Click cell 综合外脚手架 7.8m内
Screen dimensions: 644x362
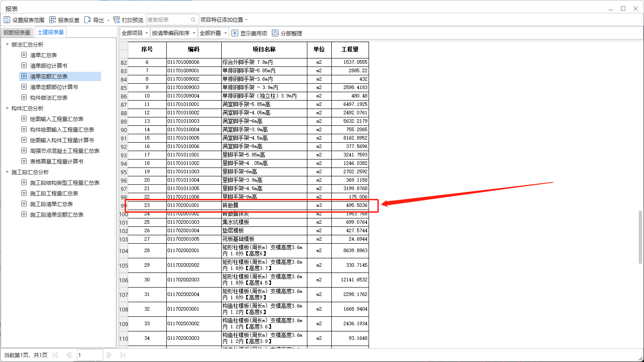tap(264, 62)
